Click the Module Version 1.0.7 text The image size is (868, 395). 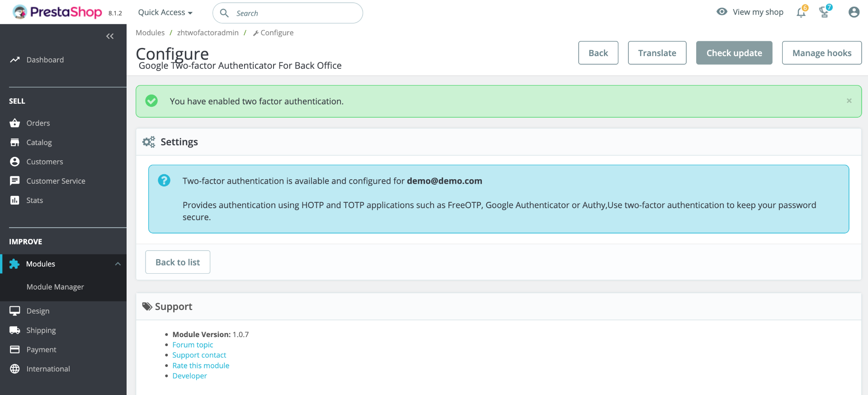click(x=211, y=334)
